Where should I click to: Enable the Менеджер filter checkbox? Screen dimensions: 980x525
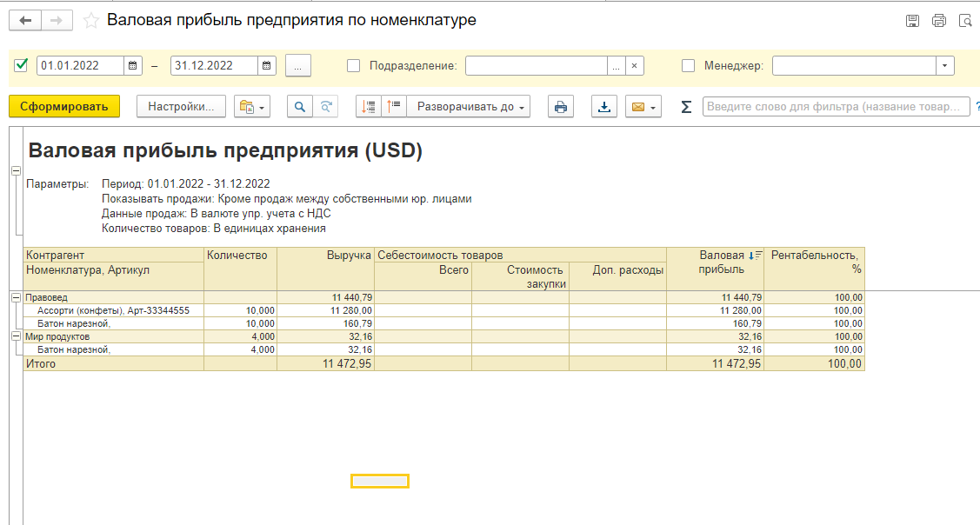(x=689, y=66)
